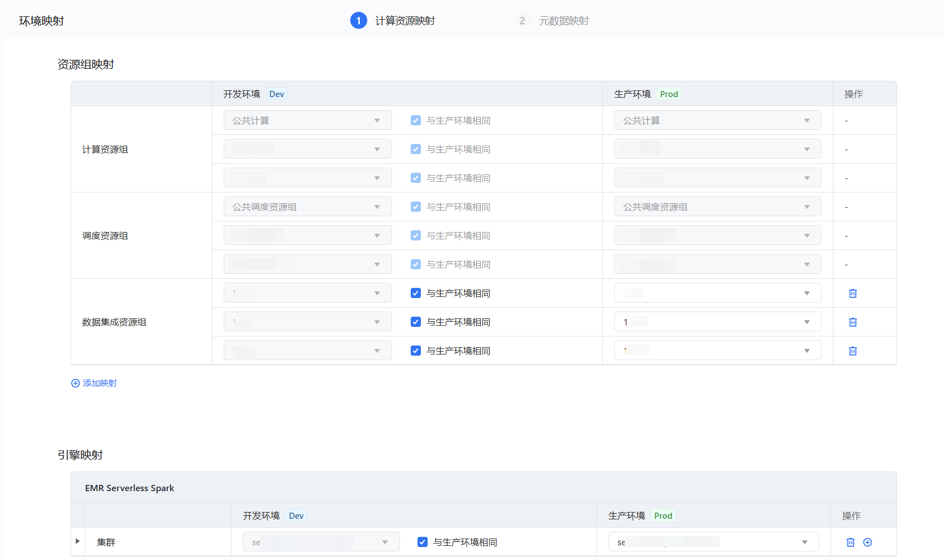Delete second data integration resource group mapping
Viewport: 944px width, 560px height.
pos(852,322)
